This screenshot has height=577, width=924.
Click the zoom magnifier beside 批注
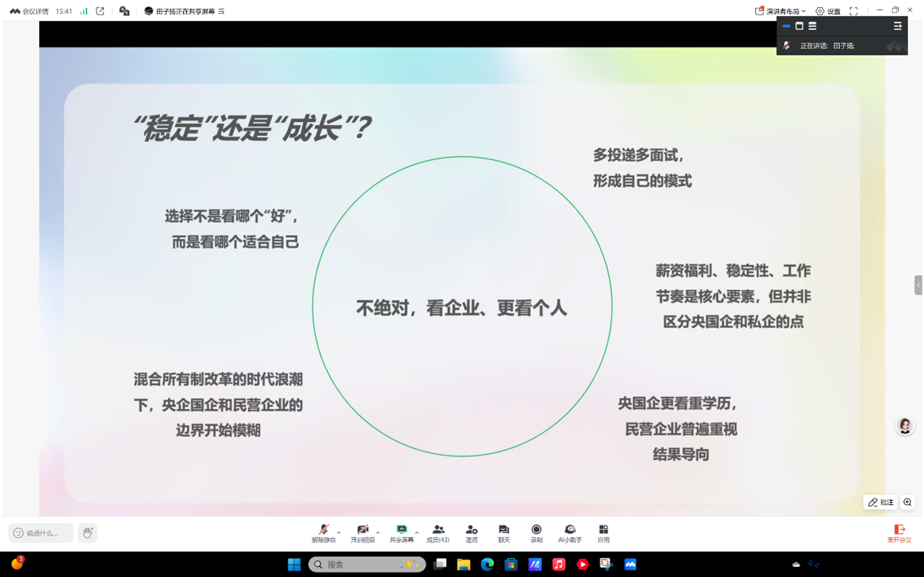point(907,502)
